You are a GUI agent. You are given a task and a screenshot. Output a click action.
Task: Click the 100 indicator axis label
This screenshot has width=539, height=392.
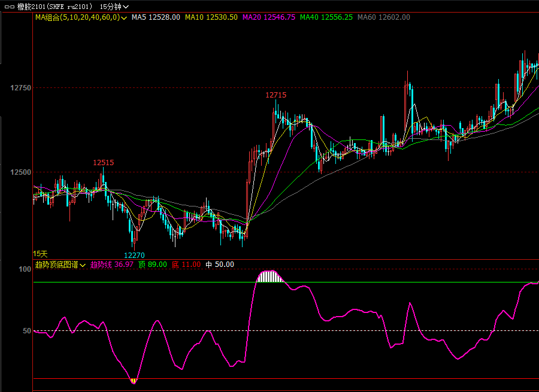[25, 269]
